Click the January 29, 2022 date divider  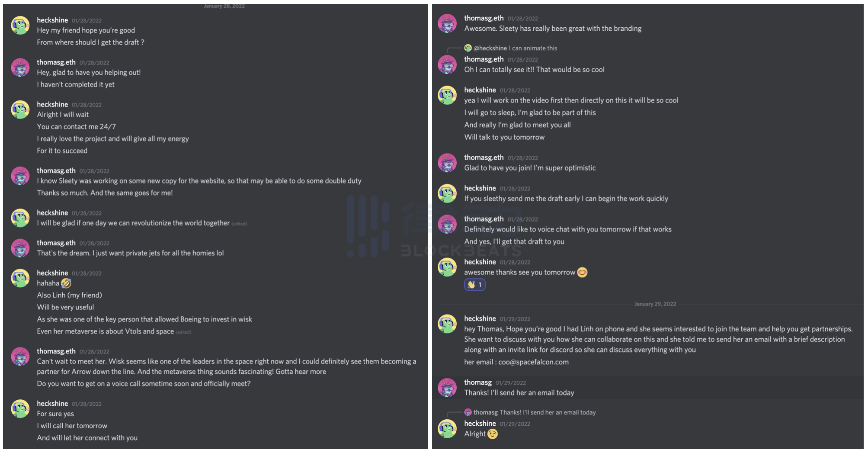tap(655, 304)
